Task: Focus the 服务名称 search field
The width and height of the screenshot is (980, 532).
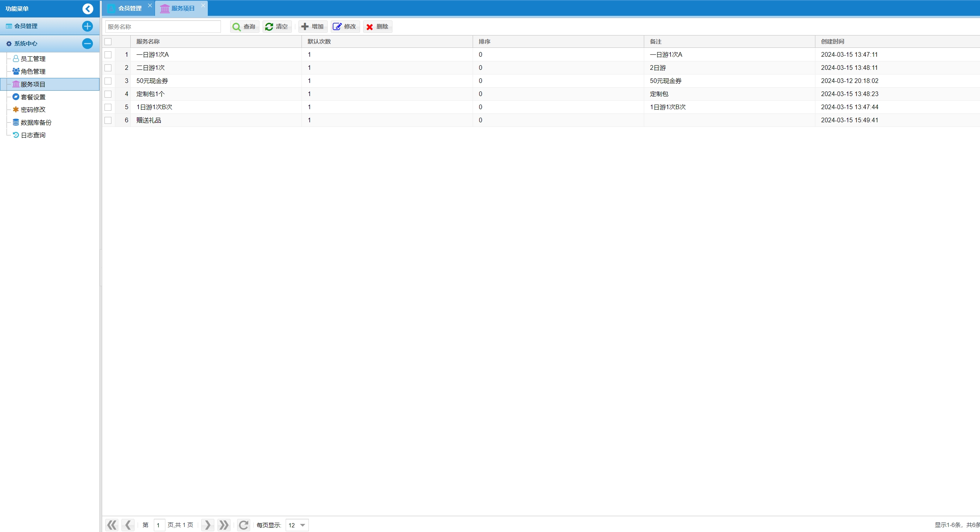Action: (x=163, y=27)
